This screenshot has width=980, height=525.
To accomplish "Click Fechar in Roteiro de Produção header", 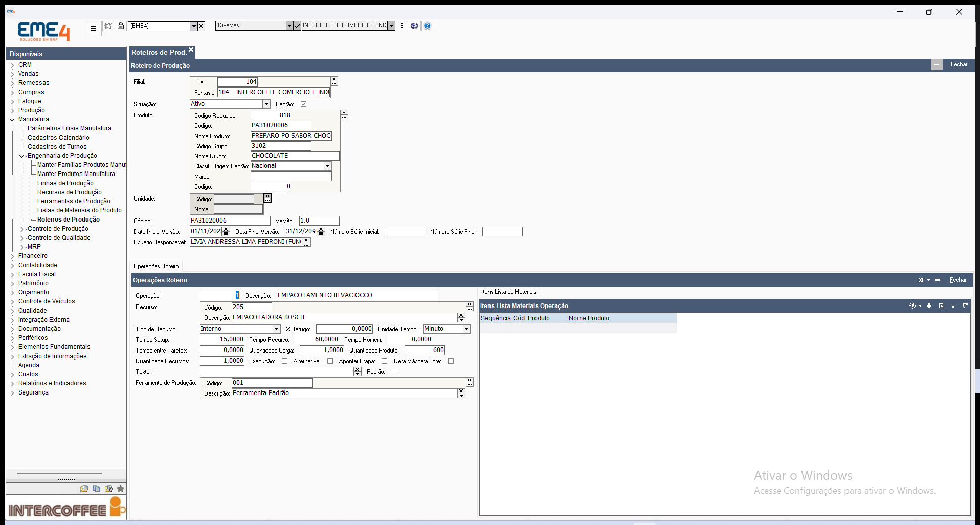I will 959,64.
